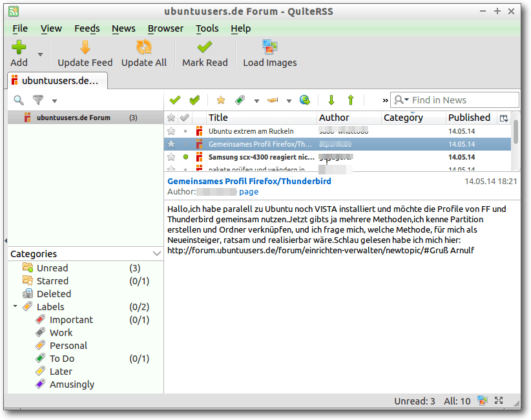Sort news by the Published column
Viewport: 531px width, 420px height.
pos(471,118)
